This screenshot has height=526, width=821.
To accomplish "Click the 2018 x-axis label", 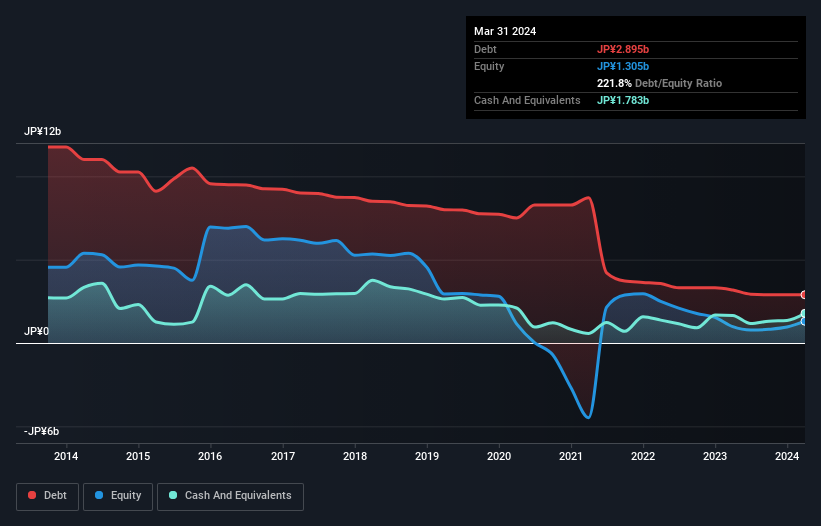I will coord(355,456).
